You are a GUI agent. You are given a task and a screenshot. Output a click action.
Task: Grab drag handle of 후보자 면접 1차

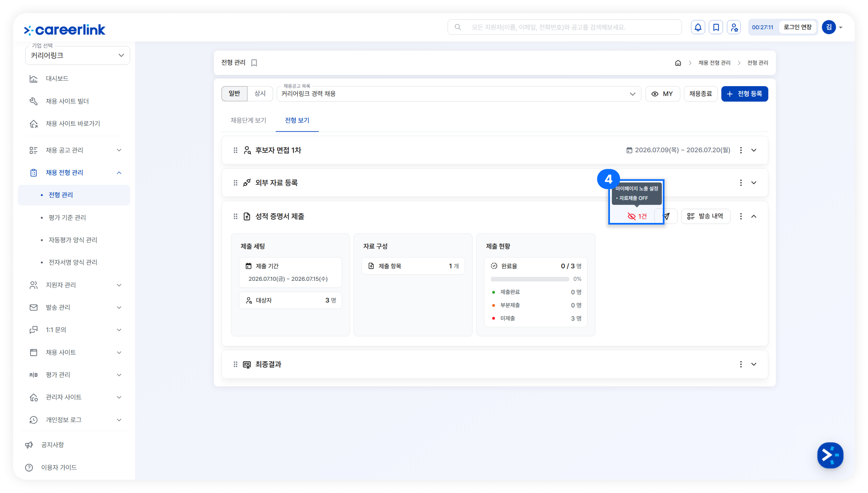pos(235,150)
